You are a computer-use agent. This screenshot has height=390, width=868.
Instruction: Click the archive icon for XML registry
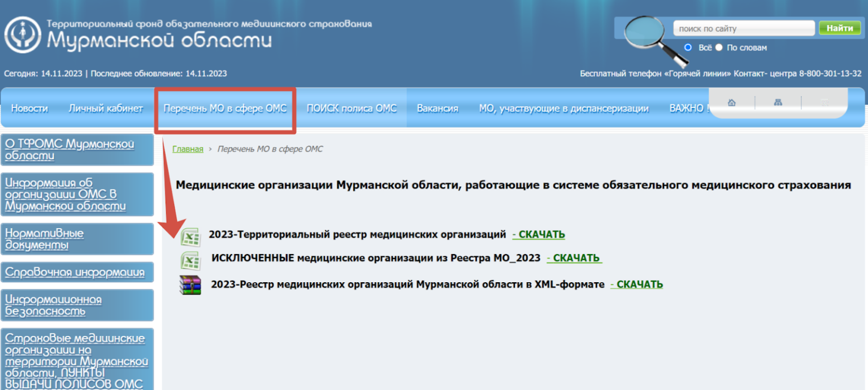click(190, 285)
